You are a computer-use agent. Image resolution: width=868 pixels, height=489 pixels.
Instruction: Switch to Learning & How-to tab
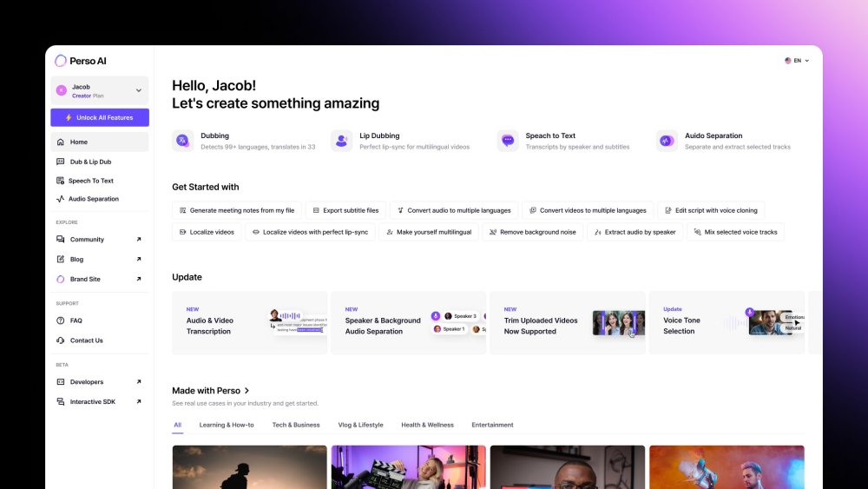click(x=227, y=425)
